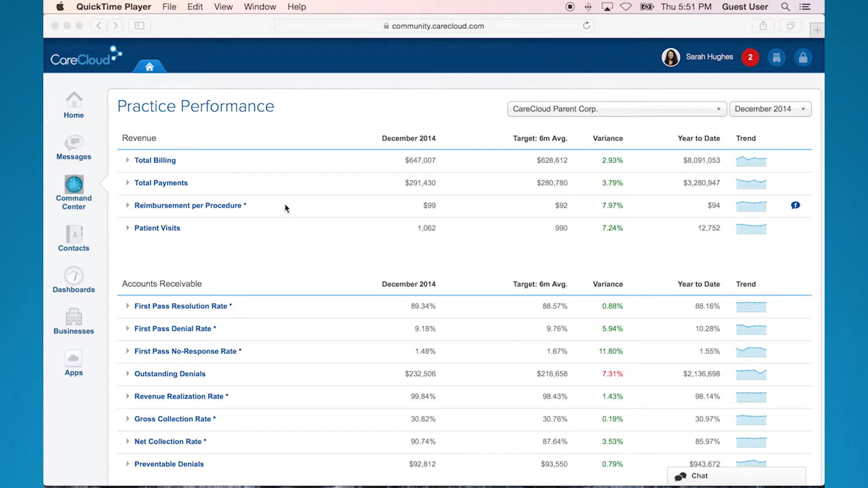Click the Safari new tab plus button
Image resolution: width=868 pixels, height=488 pixels.
point(817,30)
